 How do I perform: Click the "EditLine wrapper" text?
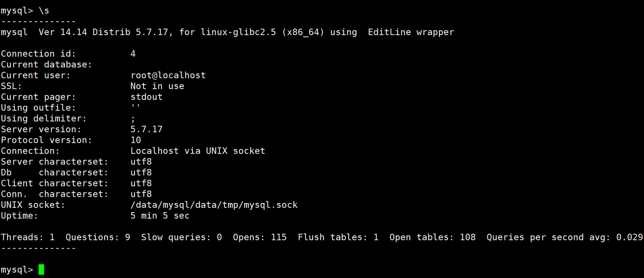coord(411,32)
